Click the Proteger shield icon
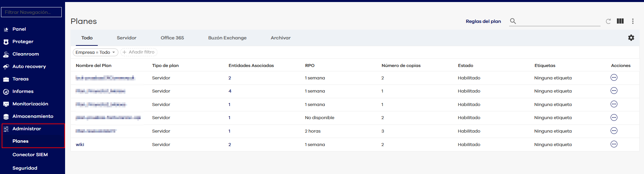The width and height of the screenshot is (644, 174). [6, 42]
